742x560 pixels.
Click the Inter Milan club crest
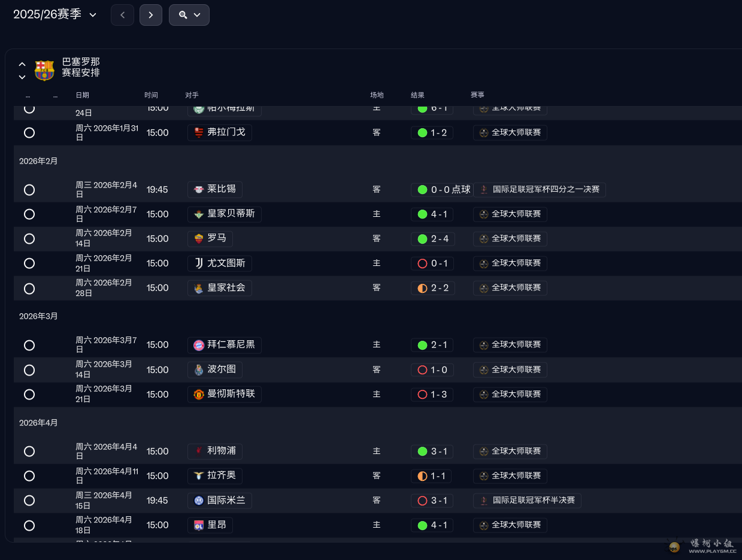[x=199, y=501]
